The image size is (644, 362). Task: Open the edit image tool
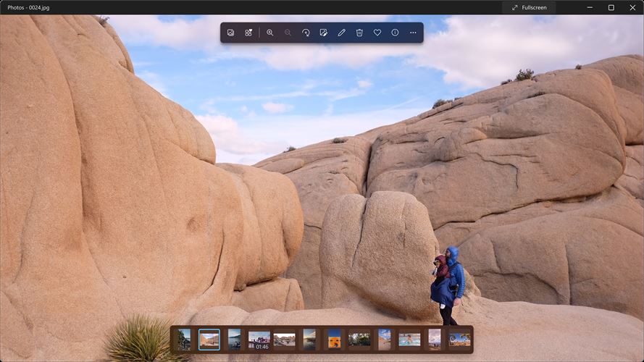(324, 33)
